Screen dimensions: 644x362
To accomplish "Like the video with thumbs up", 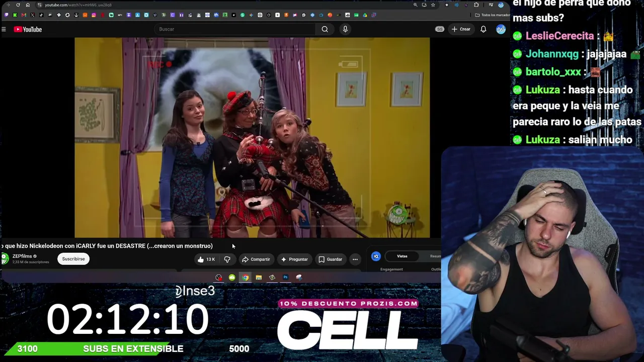I will (206, 259).
